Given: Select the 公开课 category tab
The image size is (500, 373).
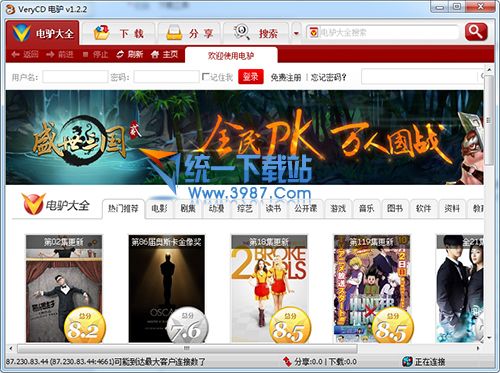Looking at the screenshot, I should (x=306, y=209).
